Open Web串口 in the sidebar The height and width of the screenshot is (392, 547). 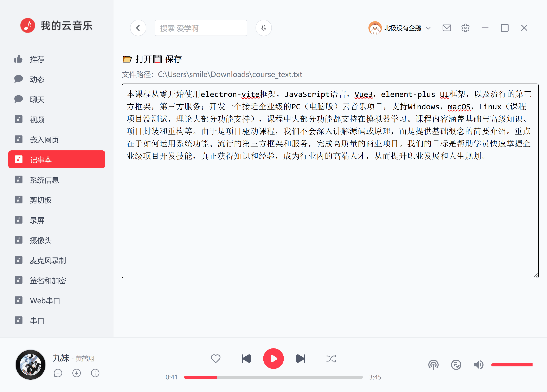[57, 301]
